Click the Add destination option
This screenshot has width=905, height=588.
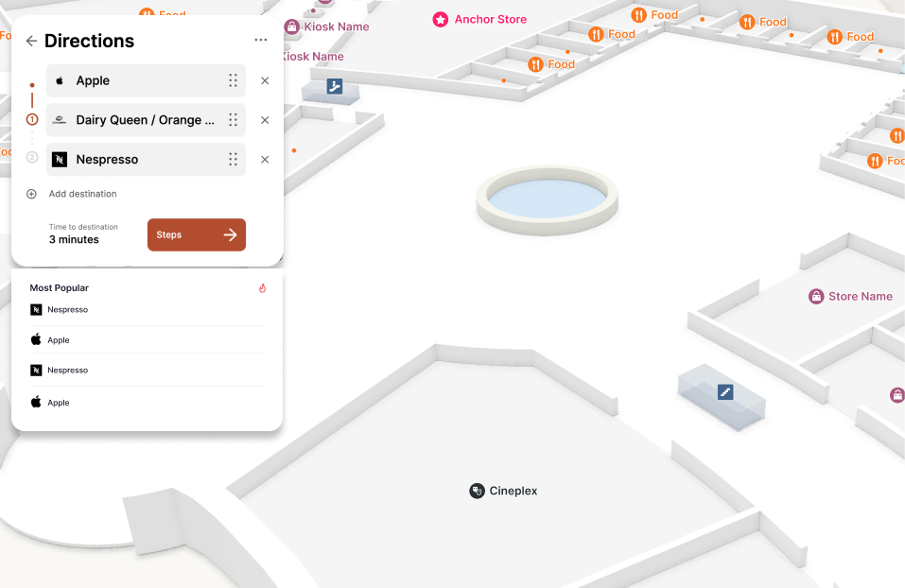[x=85, y=194]
